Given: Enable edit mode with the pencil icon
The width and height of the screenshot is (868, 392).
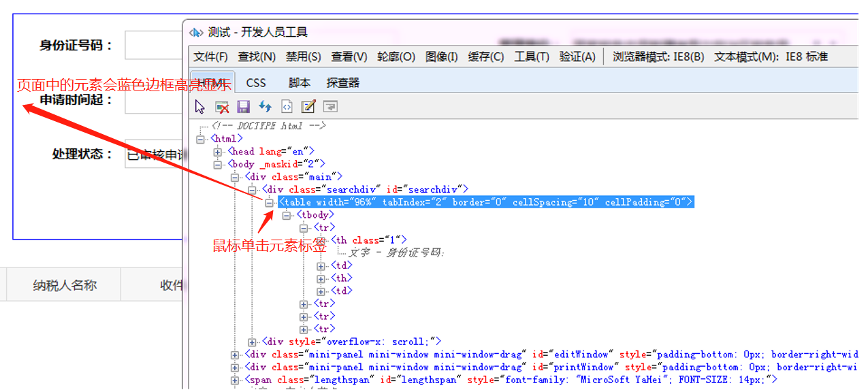Looking at the screenshot, I should tap(308, 106).
